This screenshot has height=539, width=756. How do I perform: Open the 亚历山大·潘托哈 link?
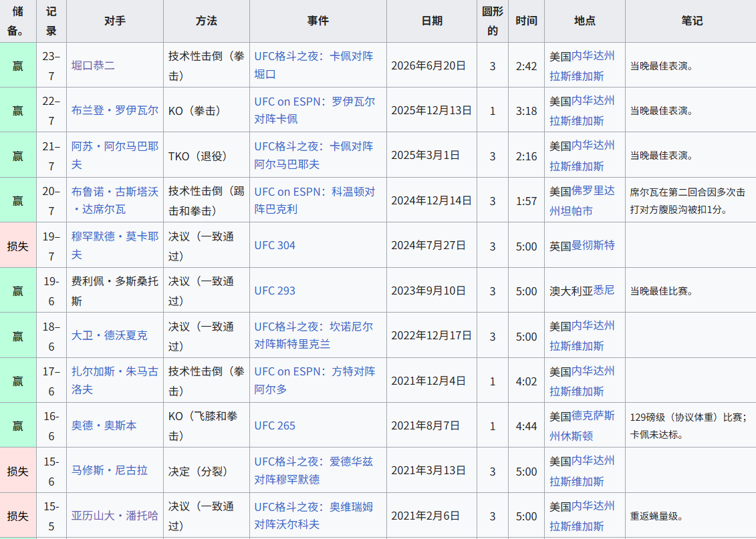[x=115, y=516]
